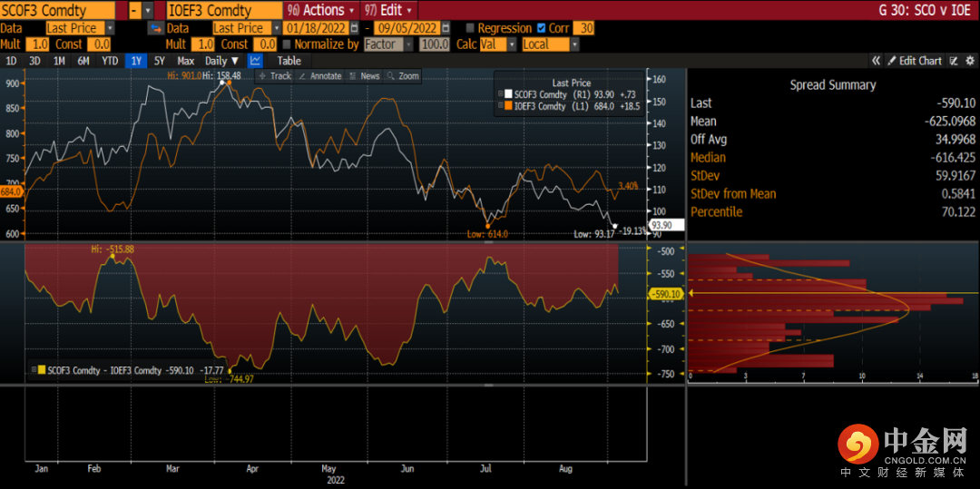The width and height of the screenshot is (980, 489).
Task: Select the YTD time range
Action: [110, 61]
